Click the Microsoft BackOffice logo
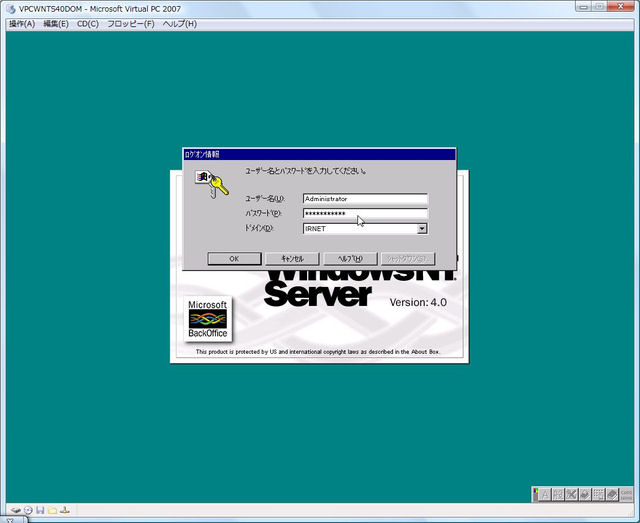Viewport: 640px width, 523px height. point(207,319)
